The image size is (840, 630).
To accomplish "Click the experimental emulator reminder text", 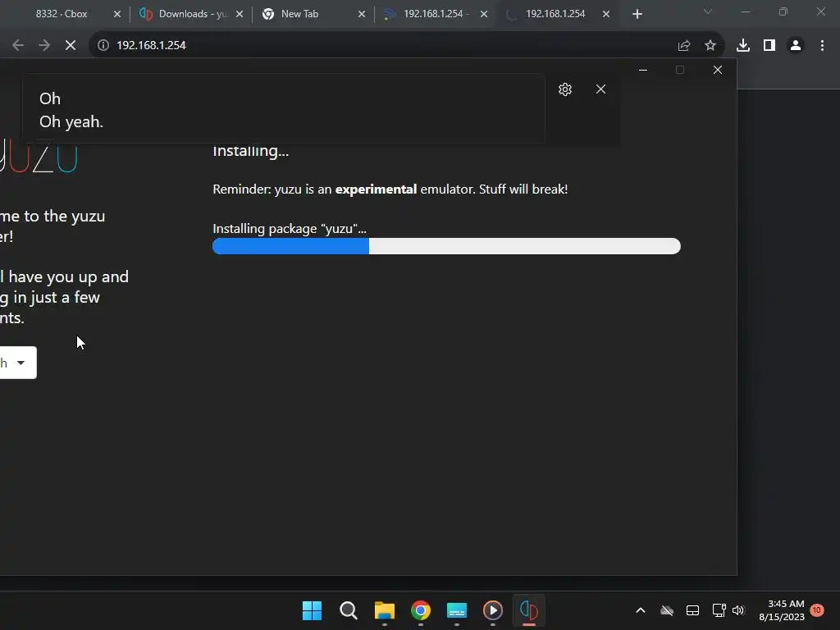I will (x=390, y=189).
